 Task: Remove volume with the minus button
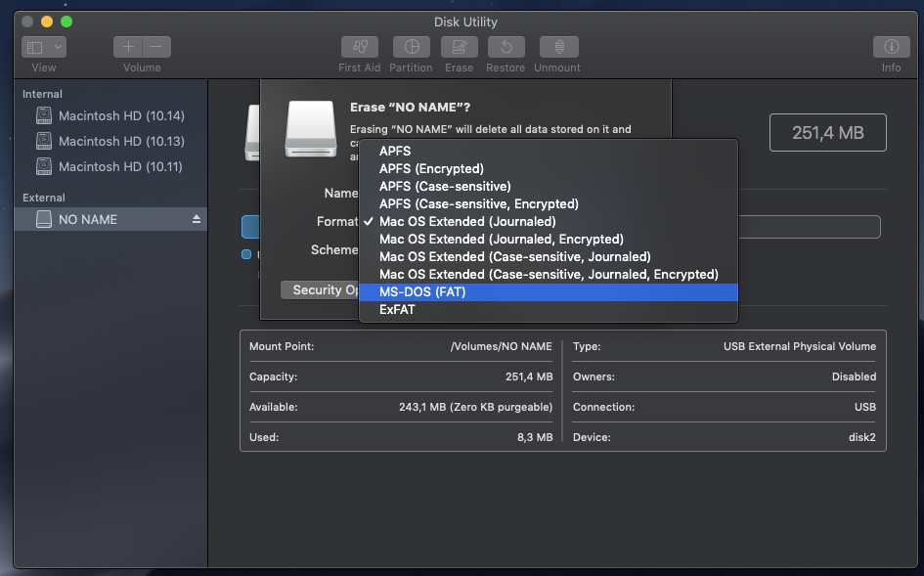(x=156, y=47)
